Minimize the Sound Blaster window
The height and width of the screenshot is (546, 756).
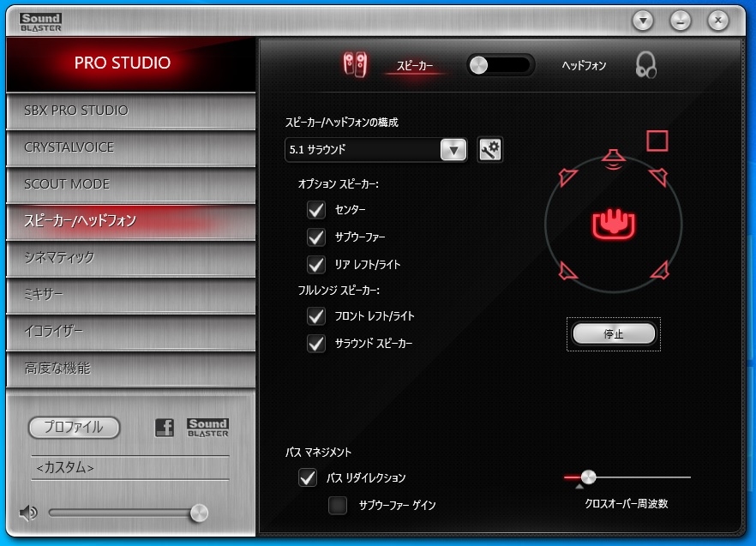pos(681,21)
